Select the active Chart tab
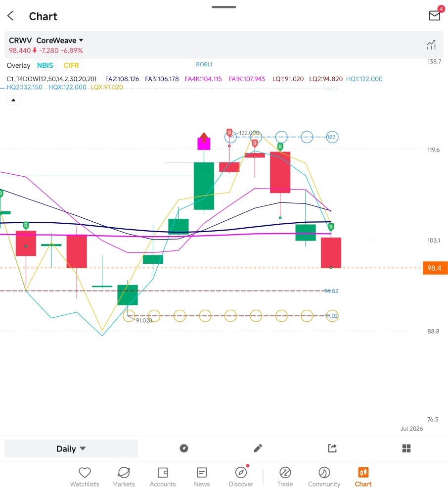This screenshot has height=492, width=448. 363,477
